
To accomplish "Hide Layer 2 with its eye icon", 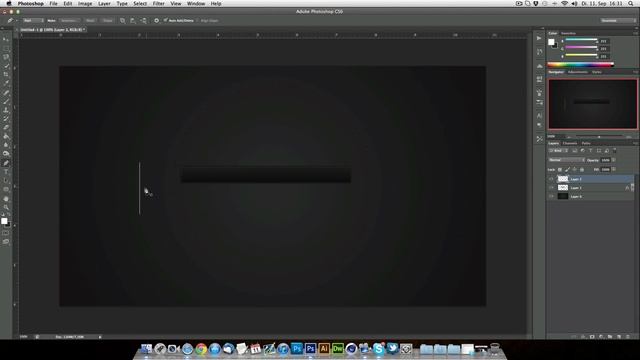I will pos(551,179).
